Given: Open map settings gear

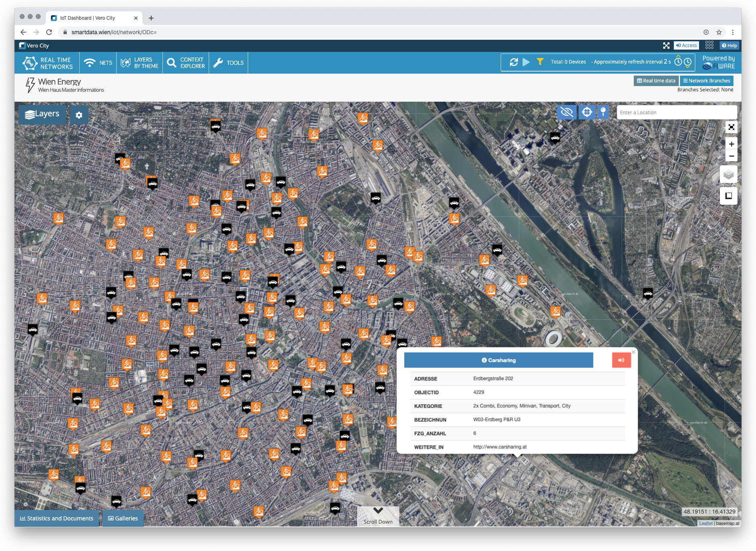Looking at the screenshot, I should coord(79,115).
